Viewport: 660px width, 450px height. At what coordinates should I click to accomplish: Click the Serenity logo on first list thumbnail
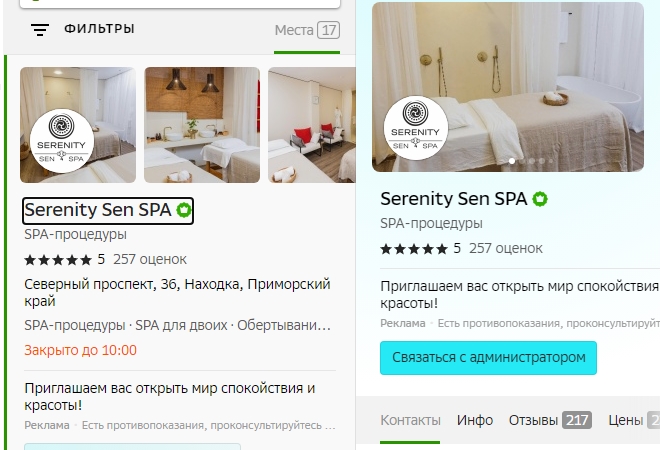tap(61, 141)
